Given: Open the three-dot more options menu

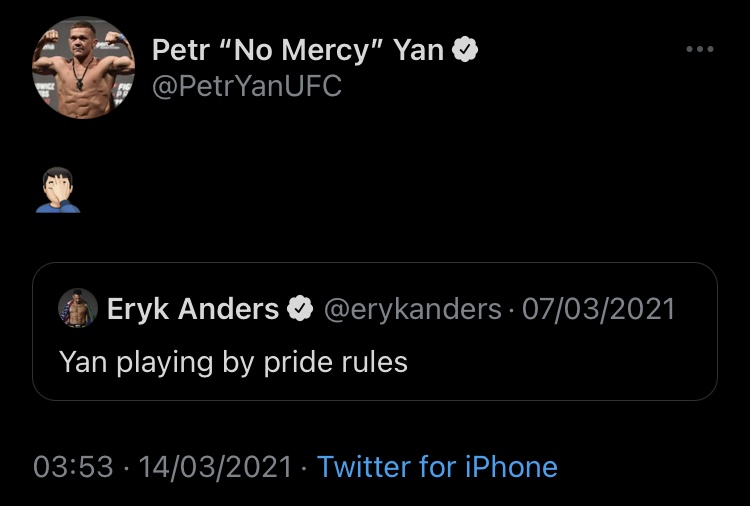Looking at the screenshot, I should (700, 49).
